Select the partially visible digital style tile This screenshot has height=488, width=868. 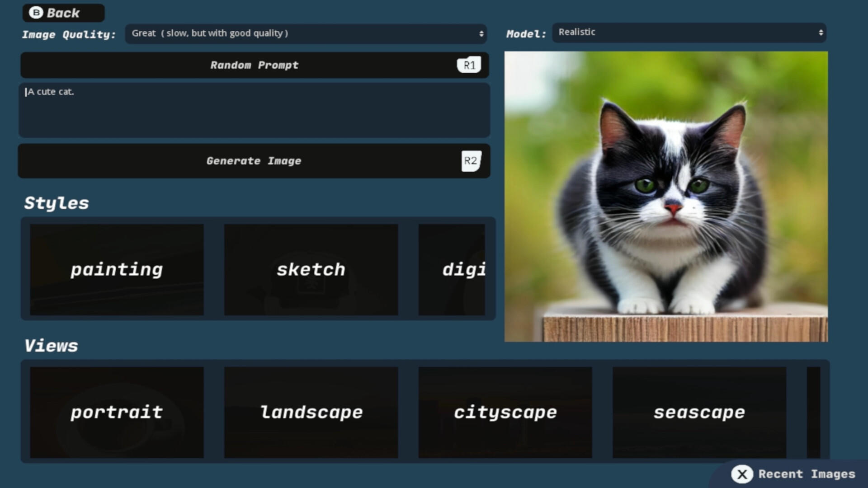tap(452, 270)
